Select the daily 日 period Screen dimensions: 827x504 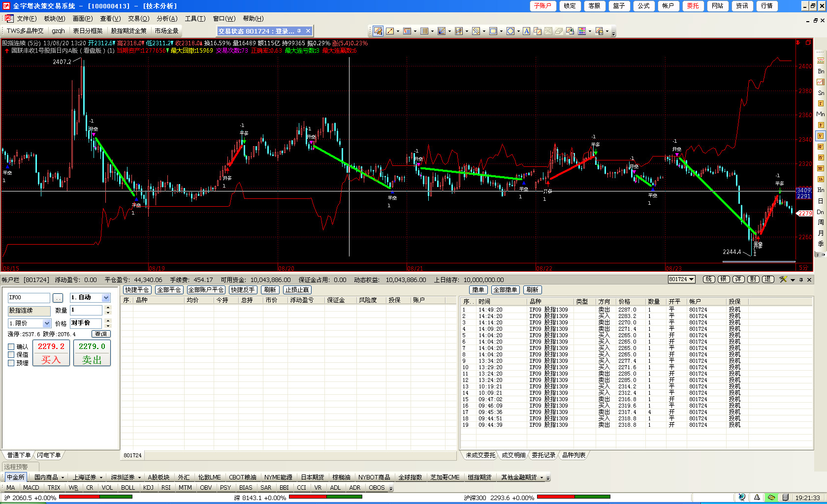click(x=821, y=201)
